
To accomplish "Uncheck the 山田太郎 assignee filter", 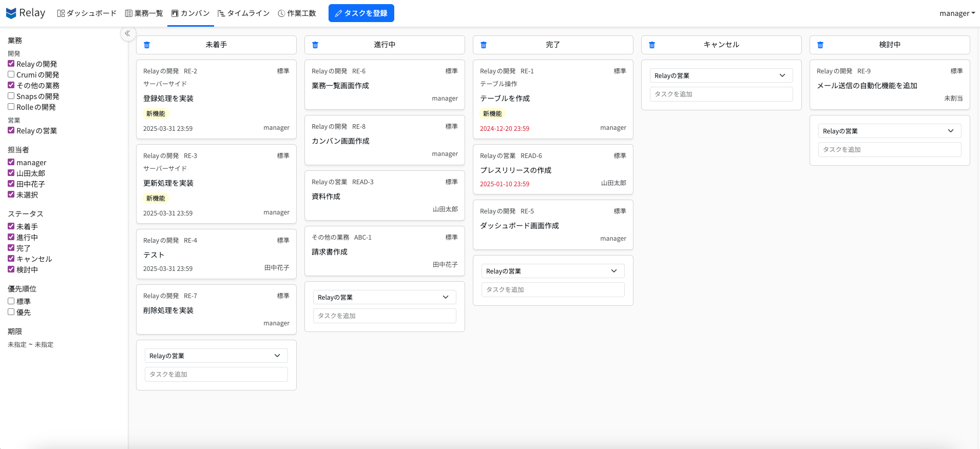I will click(x=11, y=173).
